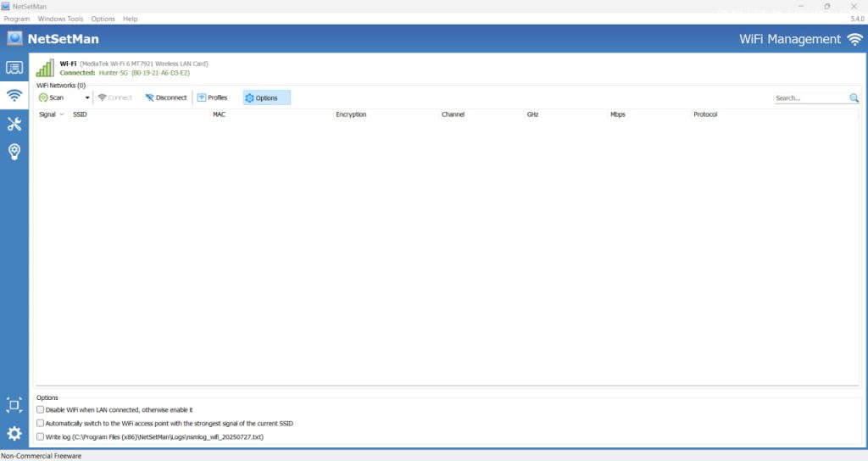Open the lightbulb location sidebar icon

pyautogui.click(x=14, y=152)
